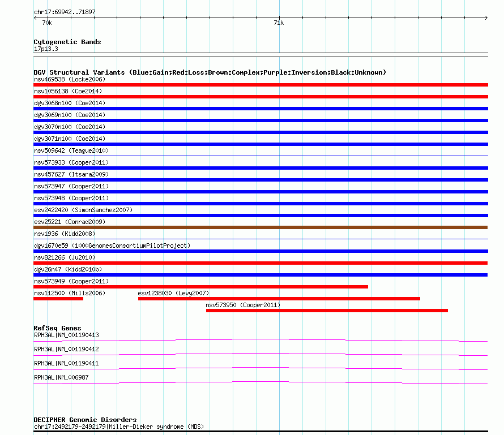Click the 17p13.3 cytogenetic band bar
504x435 pixels.
[260, 55]
